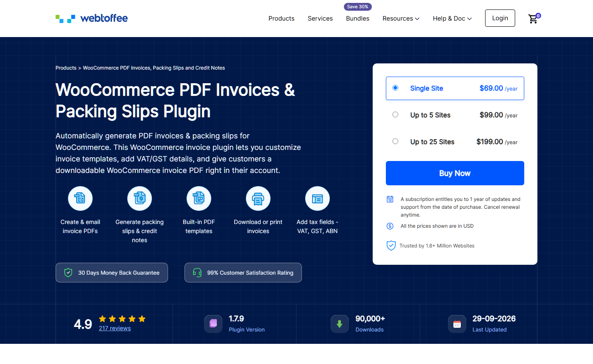This screenshot has width=593, height=364.
Task: Click the green Downloads arrow icon
Action: pos(340,324)
